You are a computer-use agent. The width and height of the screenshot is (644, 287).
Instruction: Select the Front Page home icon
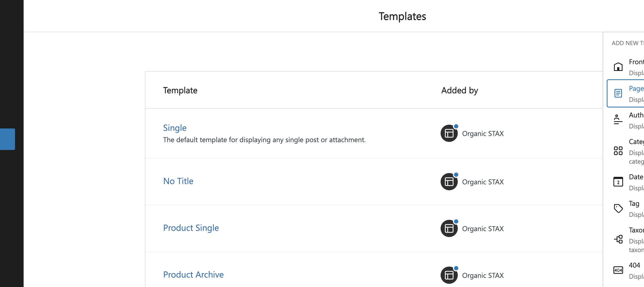tap(618, 67)
